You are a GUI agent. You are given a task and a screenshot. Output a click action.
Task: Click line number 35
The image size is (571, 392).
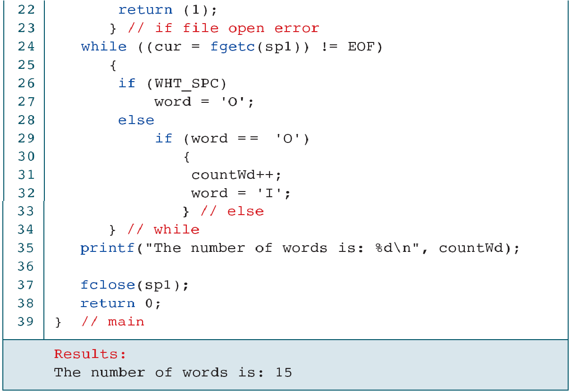coord(26,248)
